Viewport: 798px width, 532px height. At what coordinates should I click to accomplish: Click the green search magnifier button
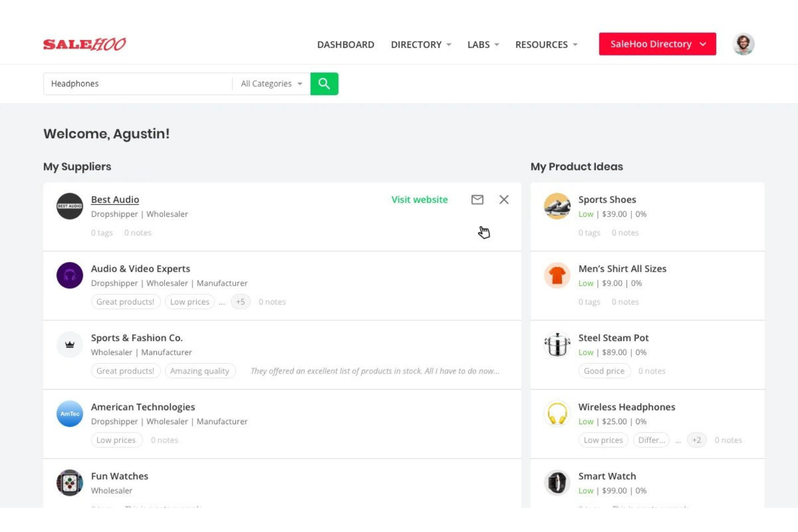(324, 84)
